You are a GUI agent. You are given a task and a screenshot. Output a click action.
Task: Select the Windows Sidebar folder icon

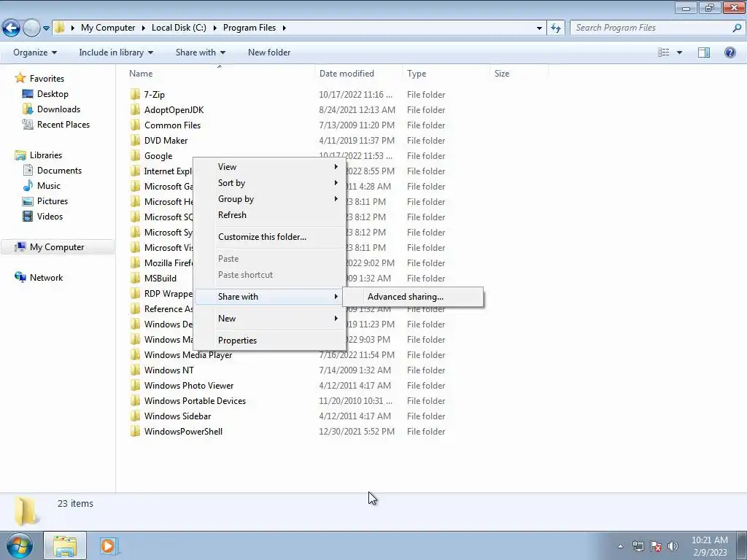coord(135,416)
